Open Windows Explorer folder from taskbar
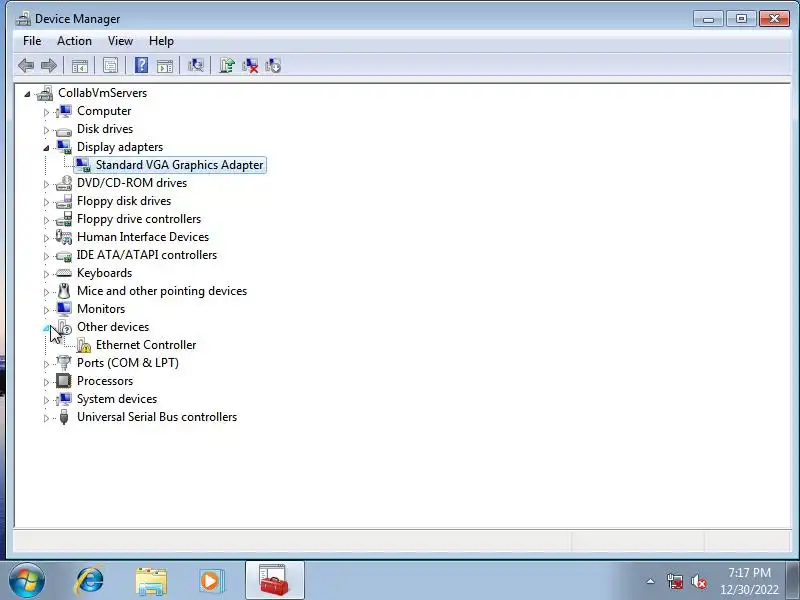 [x=151, y=582]
